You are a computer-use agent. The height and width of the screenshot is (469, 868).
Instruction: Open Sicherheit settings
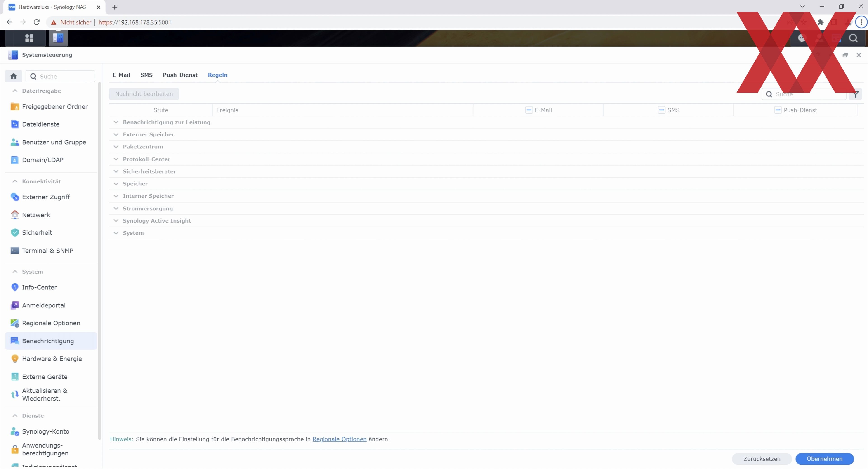pos(51,233)
